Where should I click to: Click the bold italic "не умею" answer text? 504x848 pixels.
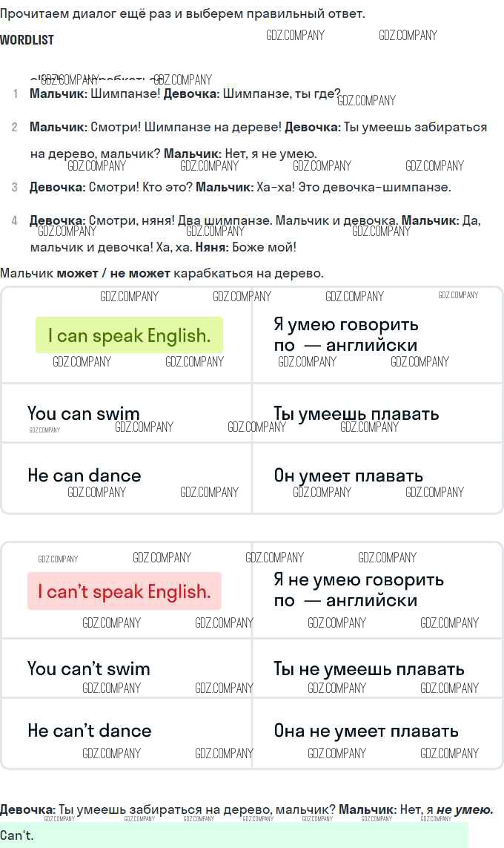click(x=464, y=809)
